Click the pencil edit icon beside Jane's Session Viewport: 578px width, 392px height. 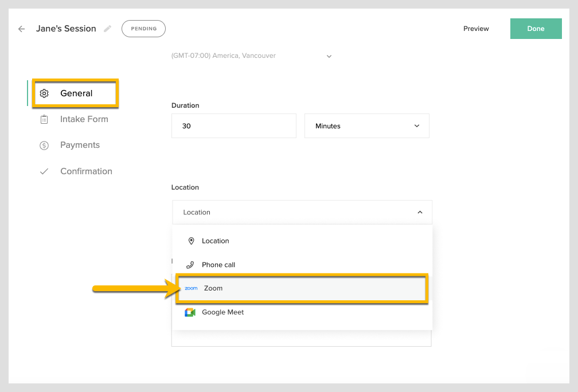107,29
